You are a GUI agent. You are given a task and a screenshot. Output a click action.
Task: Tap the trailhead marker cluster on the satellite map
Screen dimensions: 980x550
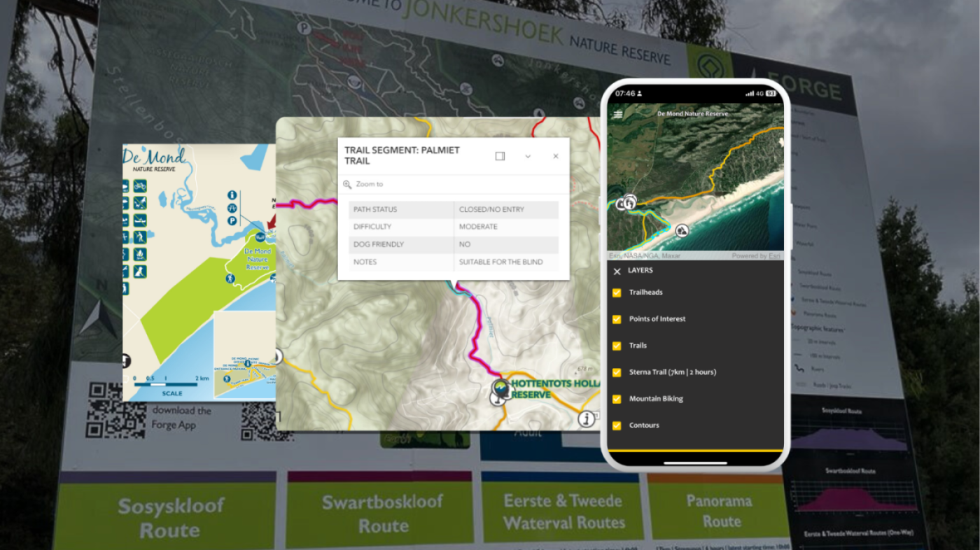(x=627, y=203)
